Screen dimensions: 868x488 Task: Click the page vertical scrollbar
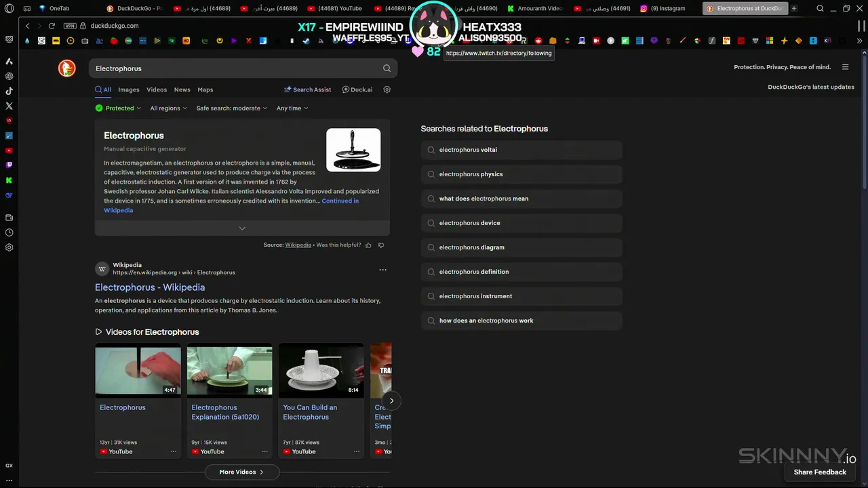point(865,122)
